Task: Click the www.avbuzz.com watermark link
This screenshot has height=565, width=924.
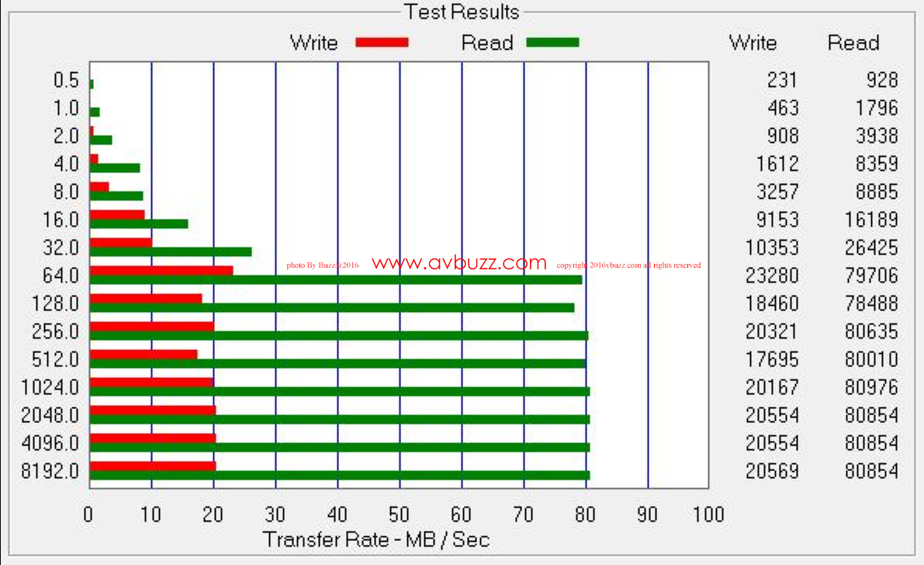Action: pyautogui.click(x=459, y=263)
